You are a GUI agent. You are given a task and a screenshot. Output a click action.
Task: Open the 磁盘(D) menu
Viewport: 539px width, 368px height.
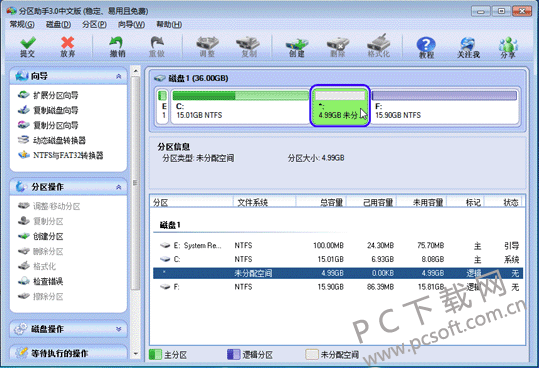[58, 24]
